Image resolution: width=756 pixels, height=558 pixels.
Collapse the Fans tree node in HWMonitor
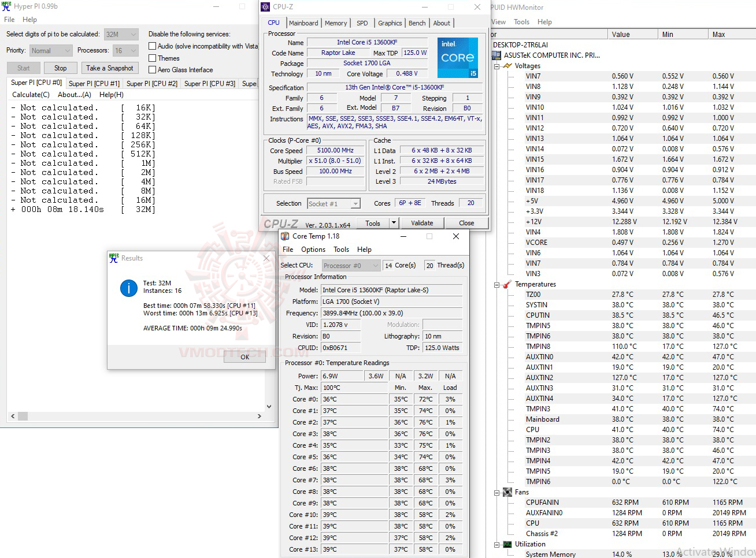click(497, 492)
